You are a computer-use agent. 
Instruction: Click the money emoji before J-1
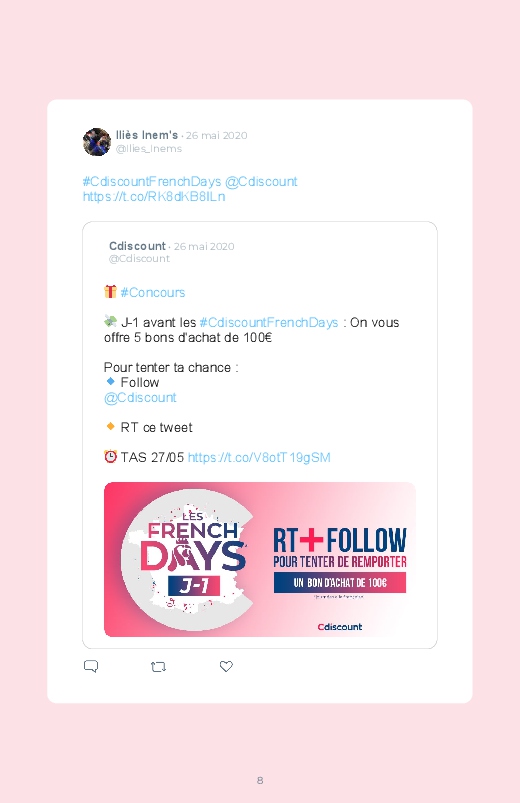pos(110,322)
